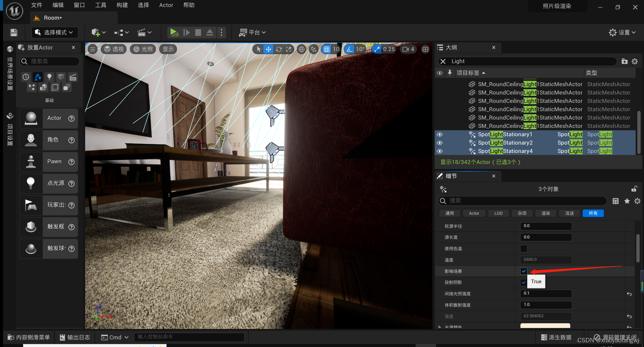Click the 输出日志 button
The width and height of the screenshot is (644, 347).
[75, 337]
